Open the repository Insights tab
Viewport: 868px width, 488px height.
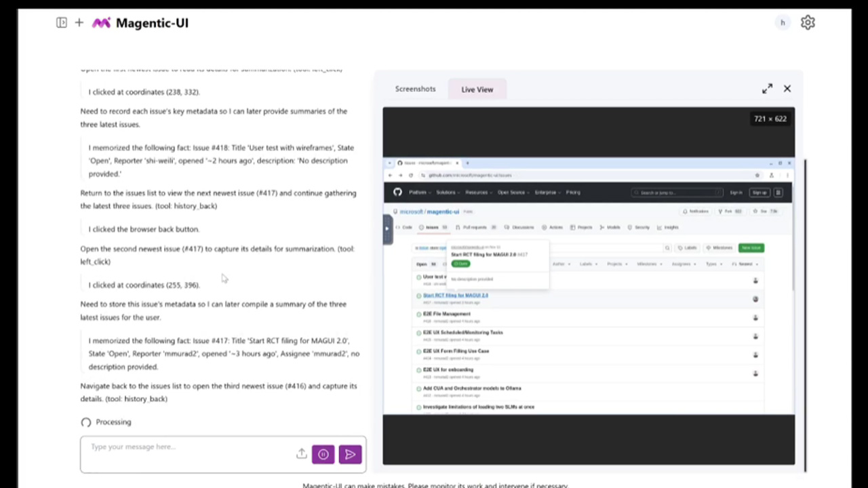tap(669, 227)
